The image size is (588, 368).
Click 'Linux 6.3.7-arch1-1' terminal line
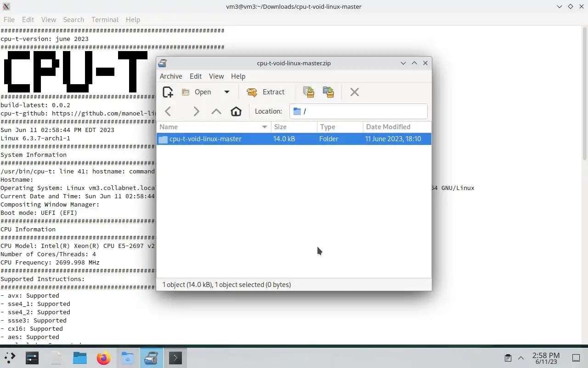35,138
